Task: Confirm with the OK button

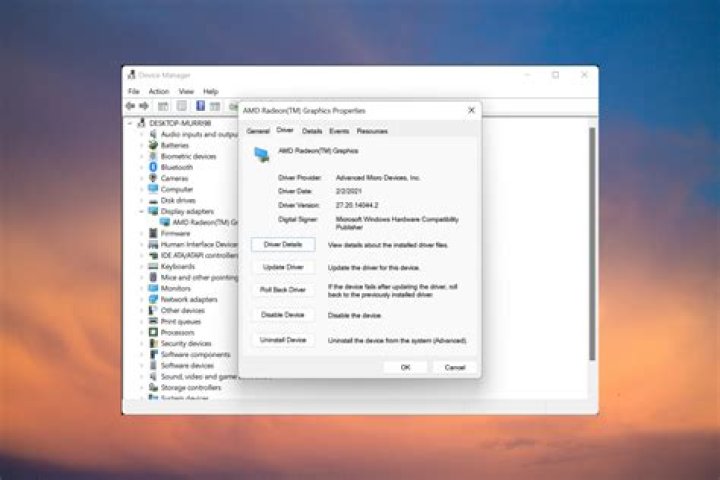Action: tap(405, 367)
